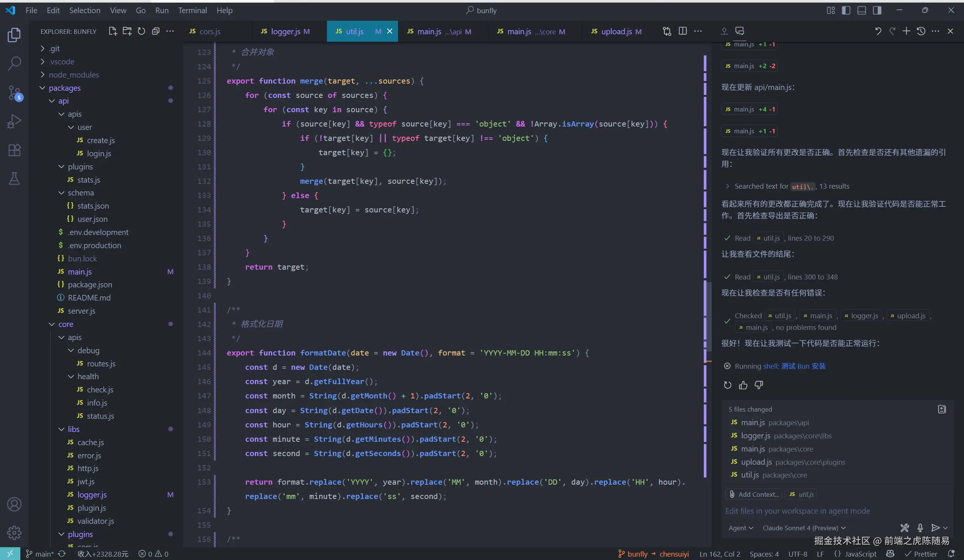Open the Extensions view
964x560 pixels.
pyautogui.click(x=14, y=150)
